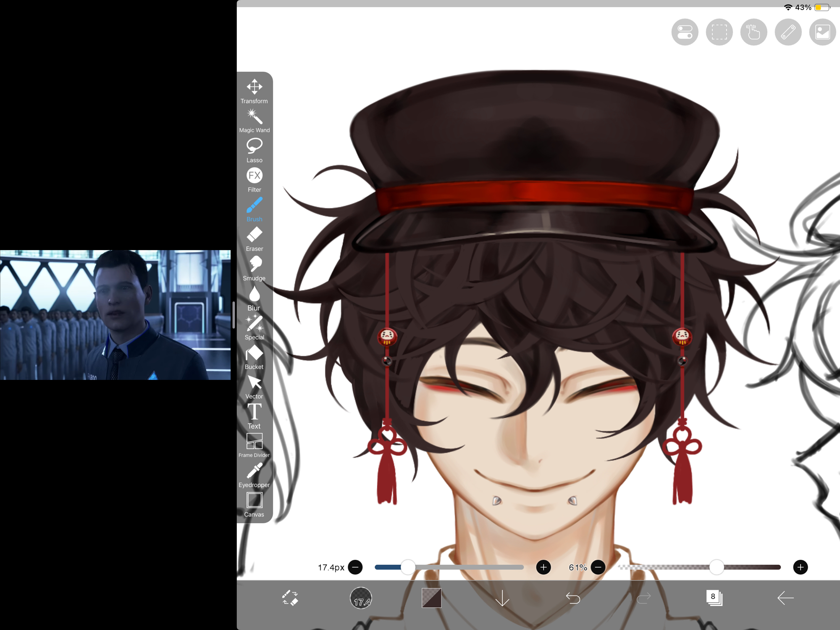Increase brush size with plus button
This screenshot has width=840, height=630.
(x=543, y=567)
